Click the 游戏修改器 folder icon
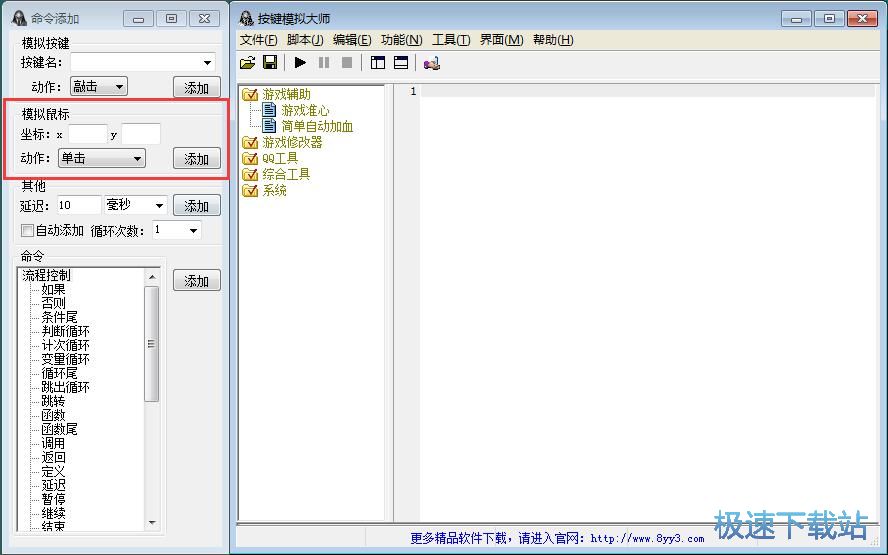The width and height of the screenshot is (888, 555). click(250, 143)
